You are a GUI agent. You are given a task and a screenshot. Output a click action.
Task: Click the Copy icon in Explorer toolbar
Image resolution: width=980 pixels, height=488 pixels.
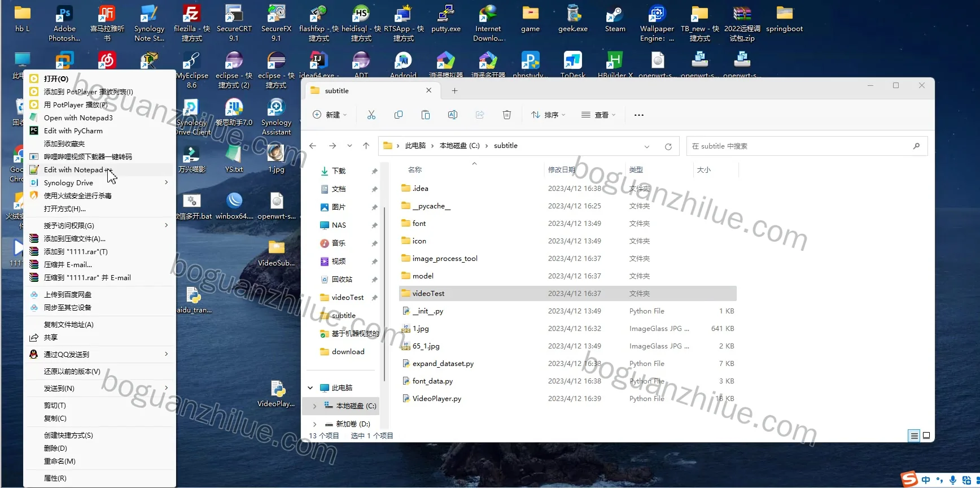click(399, 115)
